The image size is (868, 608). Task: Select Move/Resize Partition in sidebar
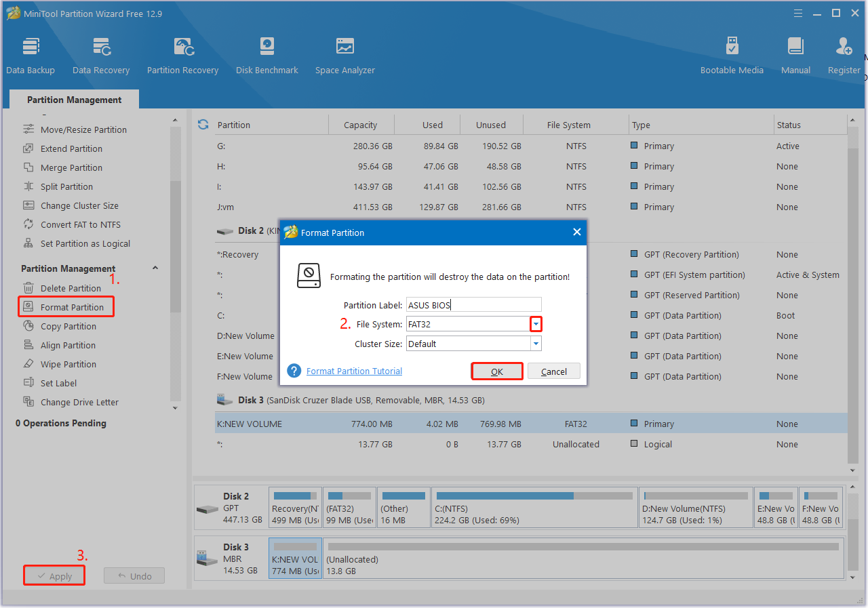[83, 129]
